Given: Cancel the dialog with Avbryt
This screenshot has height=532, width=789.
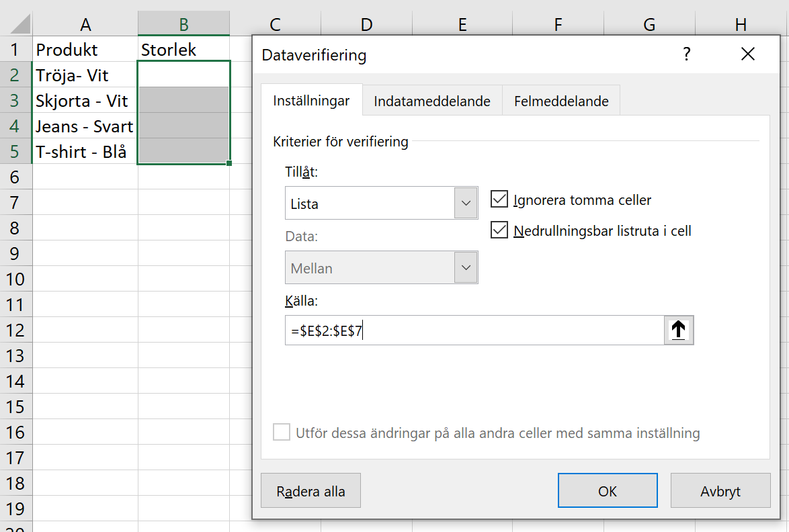Looking at the screenshot, I should click(x=720, y=490).
